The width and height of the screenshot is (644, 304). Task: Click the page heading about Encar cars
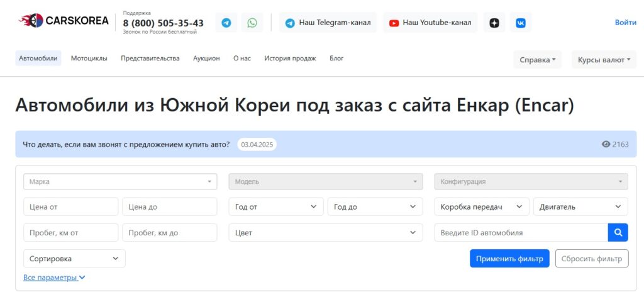294,106
